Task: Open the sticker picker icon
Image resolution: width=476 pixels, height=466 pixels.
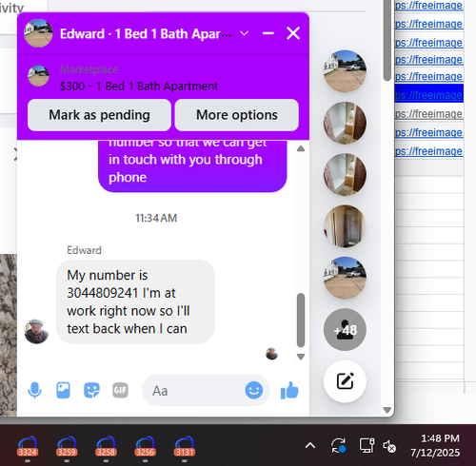Action: point(91,390)
